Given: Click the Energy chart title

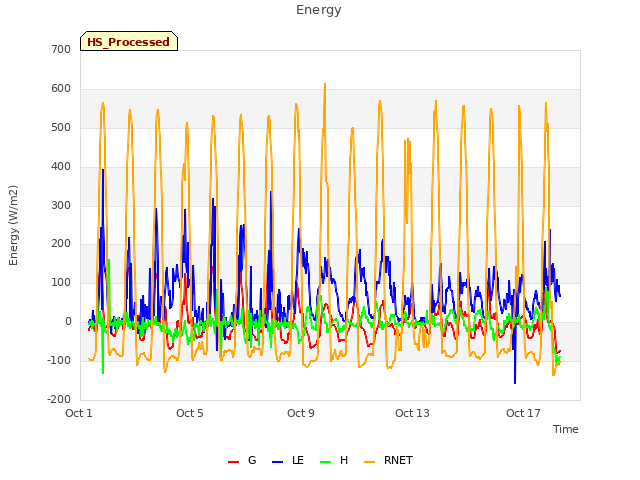Looking at the screenshot, I should click(319, 10).
